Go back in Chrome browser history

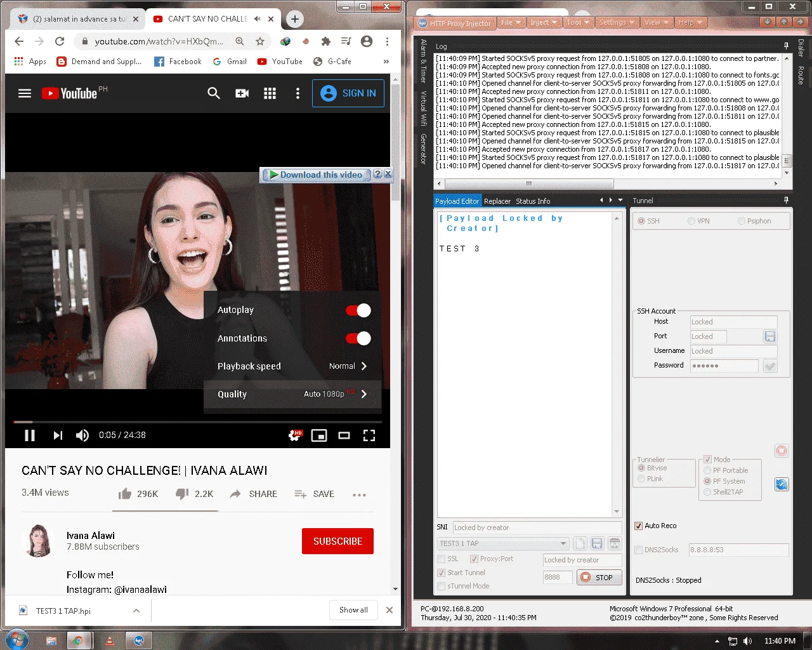(x=19, y=41)
